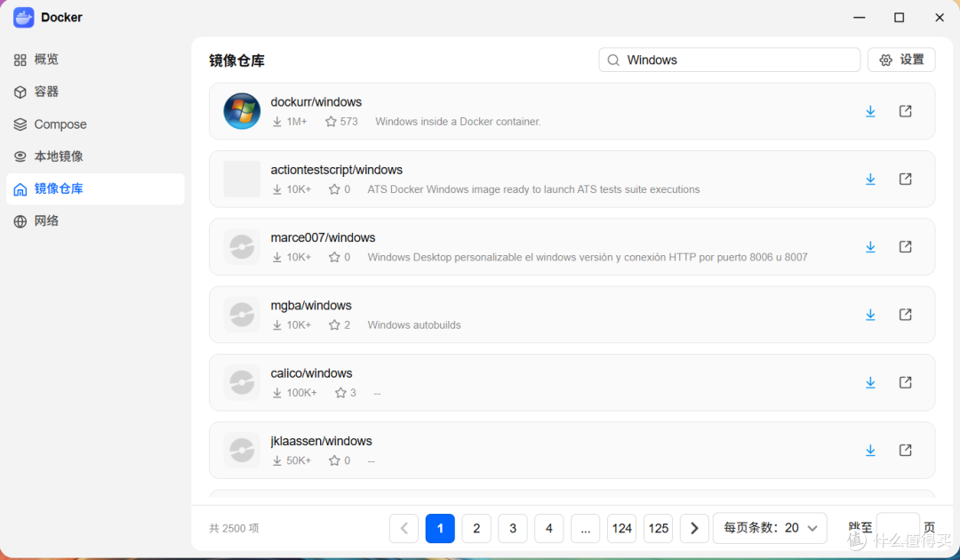This screenshot has width=960, height=560.
Task: Open the 设置 settings button
Action: click(901, 60)
